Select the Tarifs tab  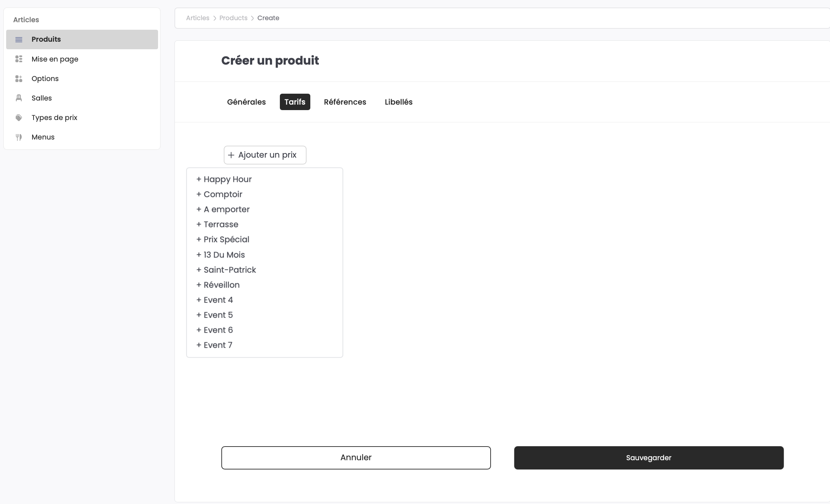point(295,102)
